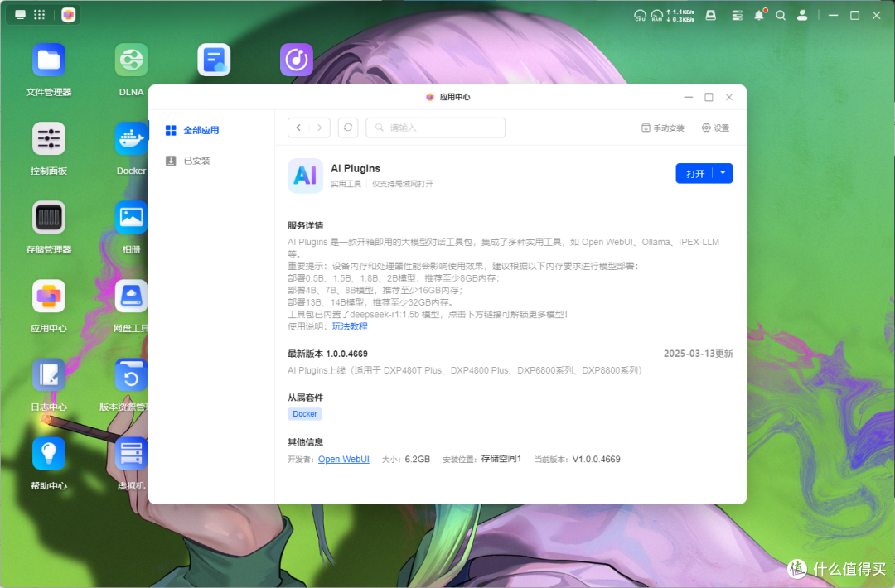Refresh the app center page
The image size is (895, 588).
[348, 128]
